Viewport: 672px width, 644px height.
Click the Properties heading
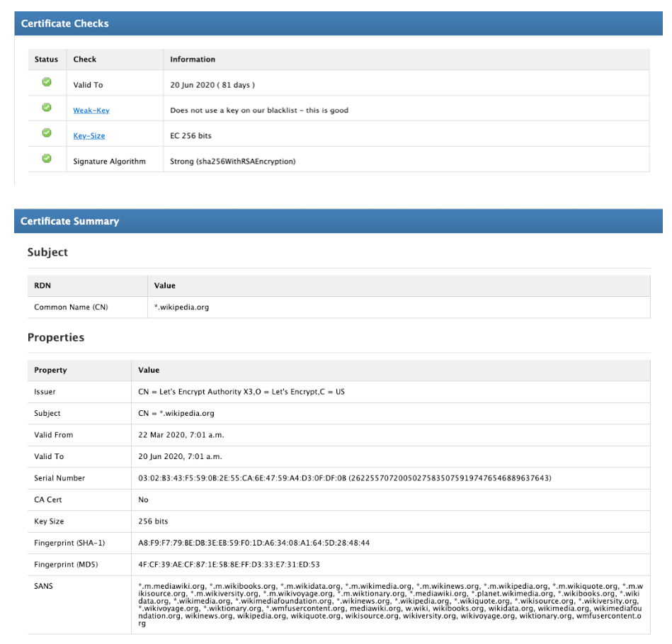coord(56,337)
